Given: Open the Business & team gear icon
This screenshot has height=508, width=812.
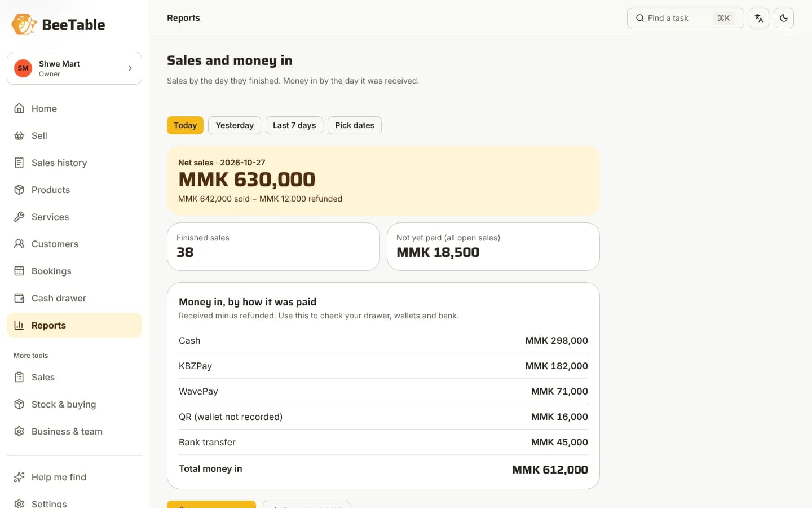Looking at the screenshot, I should [19, 431].
